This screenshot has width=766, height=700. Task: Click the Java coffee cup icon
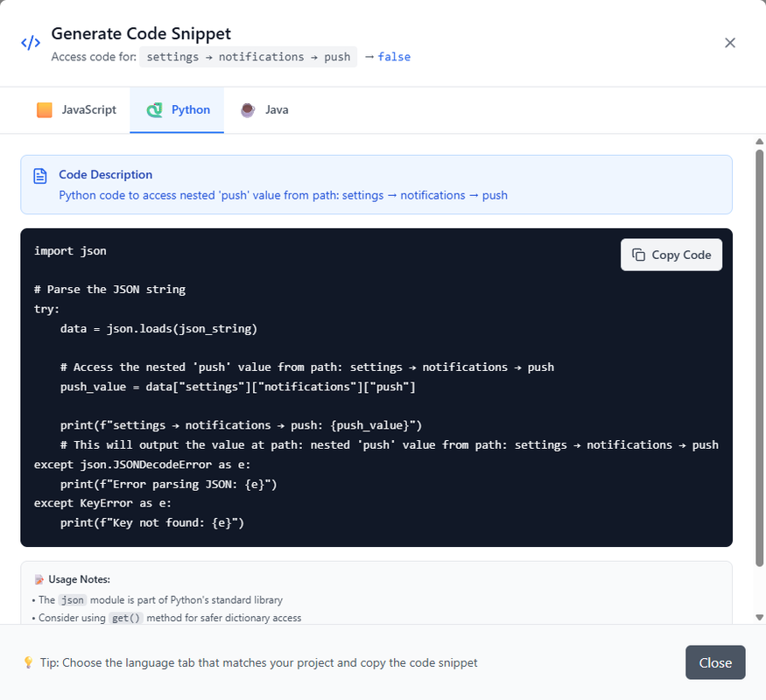248,110
